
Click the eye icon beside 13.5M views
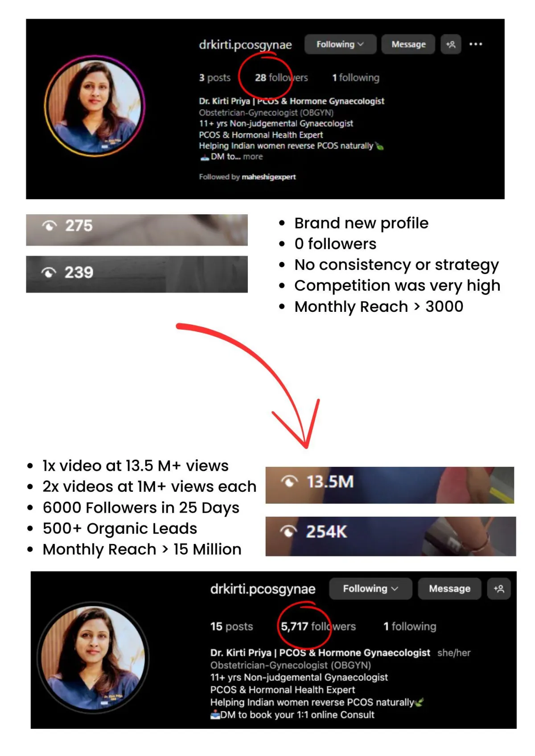pos(289,482)
